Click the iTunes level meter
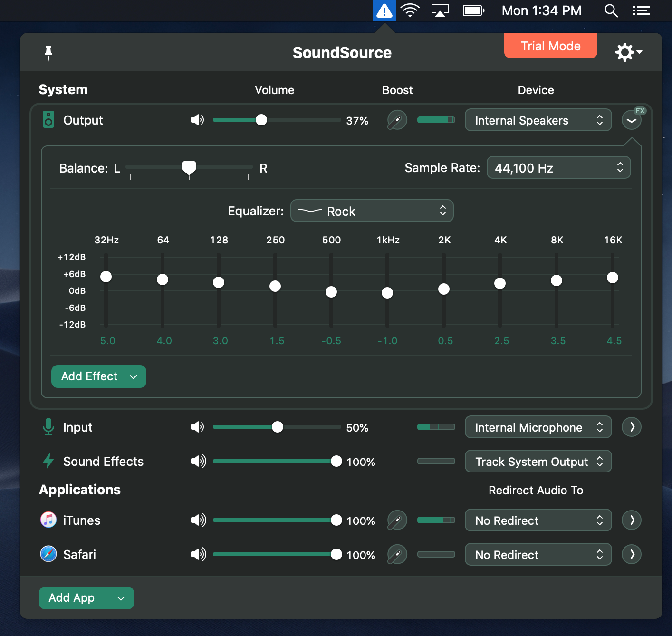This screenshot has width=672, height=636. tap(436, 520)
